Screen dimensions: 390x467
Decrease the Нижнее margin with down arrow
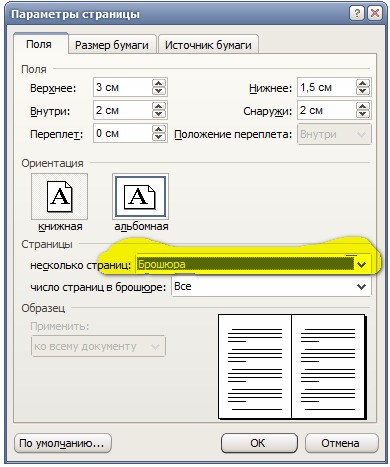coord(363,91)
